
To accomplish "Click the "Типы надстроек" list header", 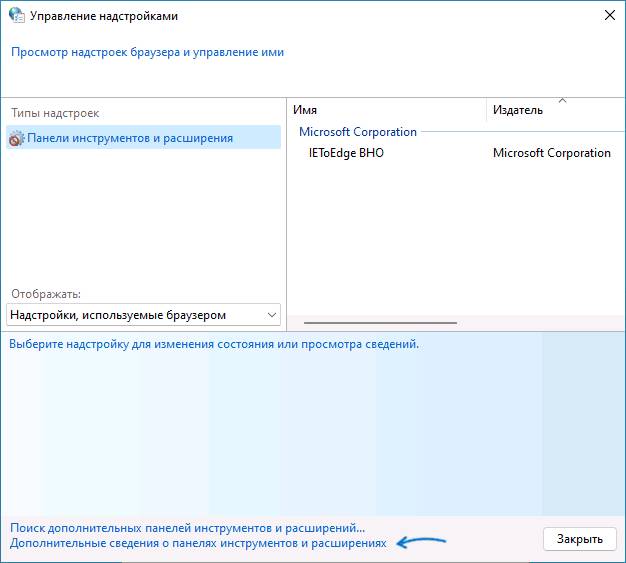I will tap(56, 113).
